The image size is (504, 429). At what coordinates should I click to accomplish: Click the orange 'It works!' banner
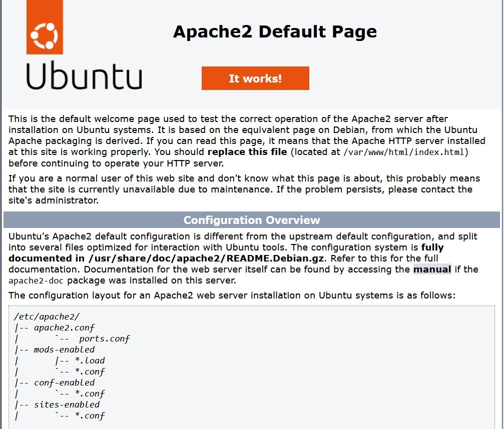[x=255, y=78]
